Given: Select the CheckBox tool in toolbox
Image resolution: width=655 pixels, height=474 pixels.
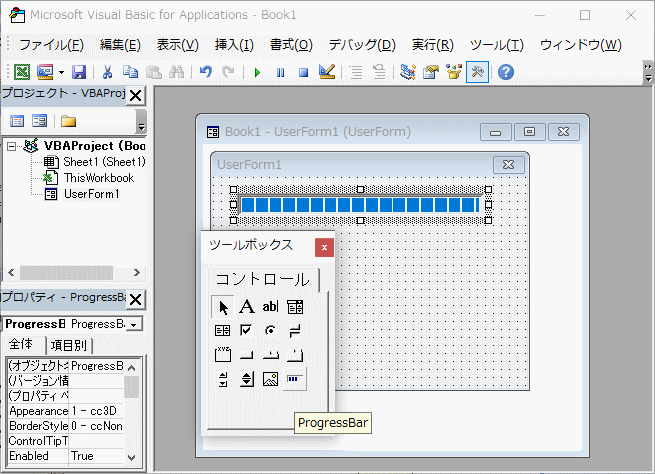Looking at the screenshot, I should click(x=246, y=331).
